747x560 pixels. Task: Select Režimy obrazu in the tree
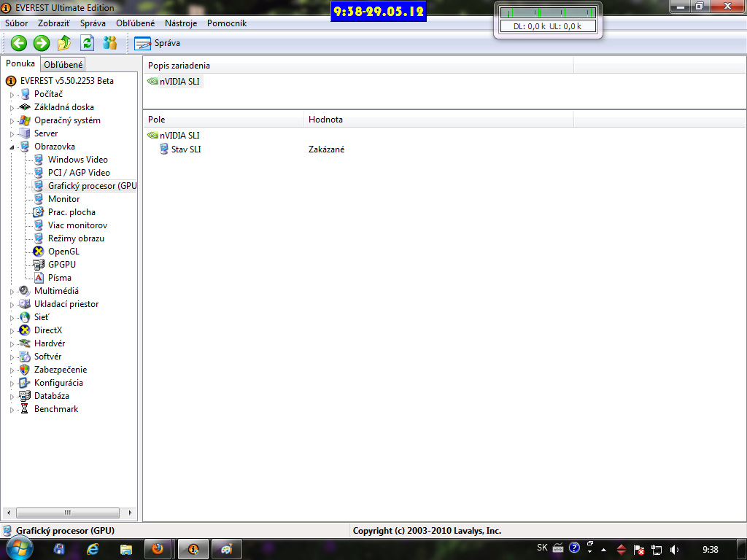76,238
